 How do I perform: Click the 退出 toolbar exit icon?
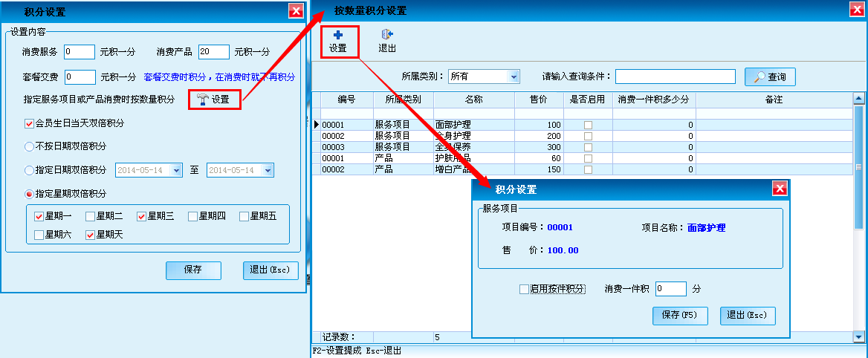386,35
